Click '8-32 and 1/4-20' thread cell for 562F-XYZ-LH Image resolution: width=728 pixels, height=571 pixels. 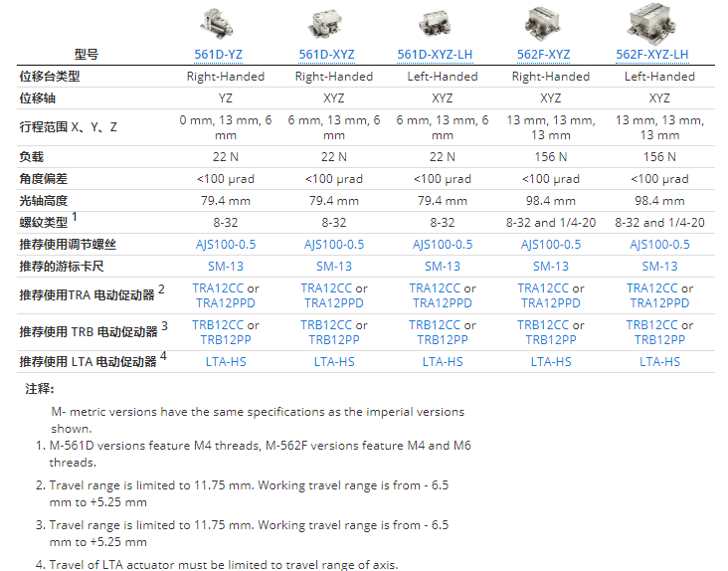[659, 223]
